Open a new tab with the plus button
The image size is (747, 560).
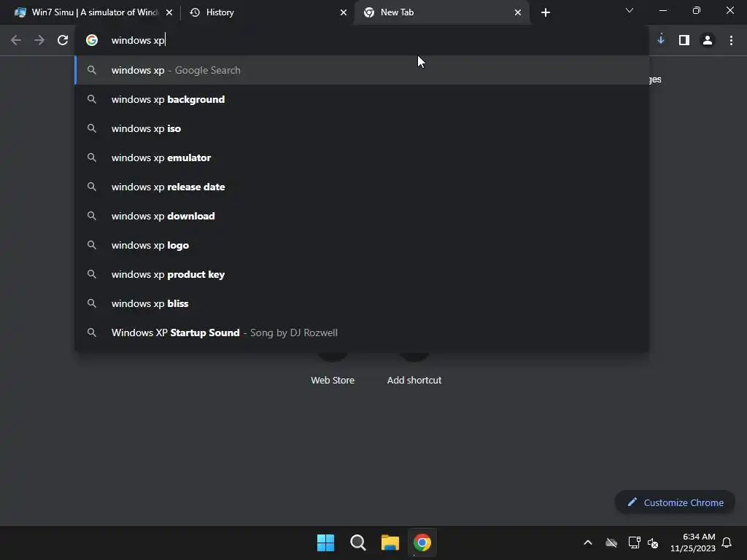[x=546, y=12]
